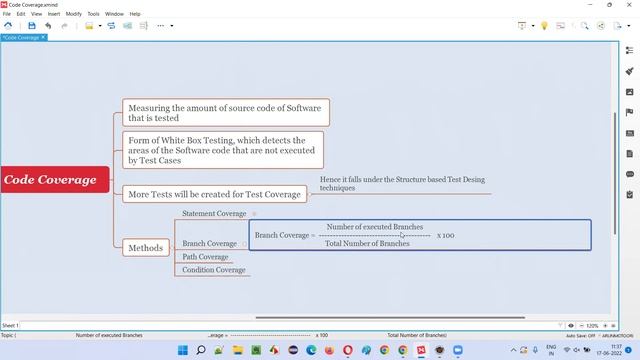Zoom out with the minus button
Viewport: 640px width, 360px height.
pos(582,325)
